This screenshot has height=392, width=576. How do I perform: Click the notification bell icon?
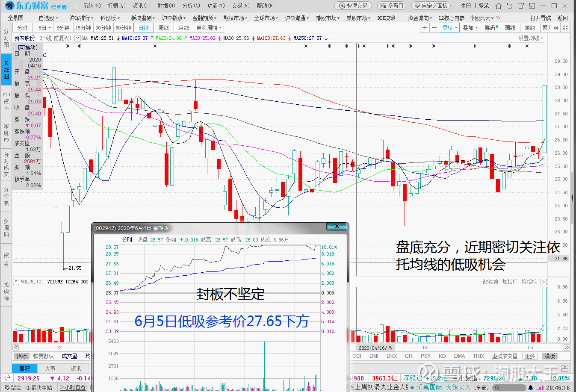(x=531, y=388)
